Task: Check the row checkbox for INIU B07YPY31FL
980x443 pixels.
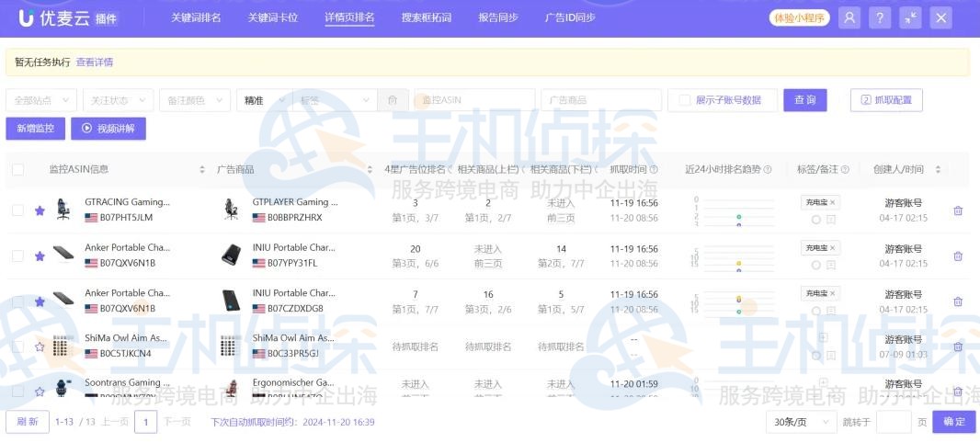Action: 18,256
